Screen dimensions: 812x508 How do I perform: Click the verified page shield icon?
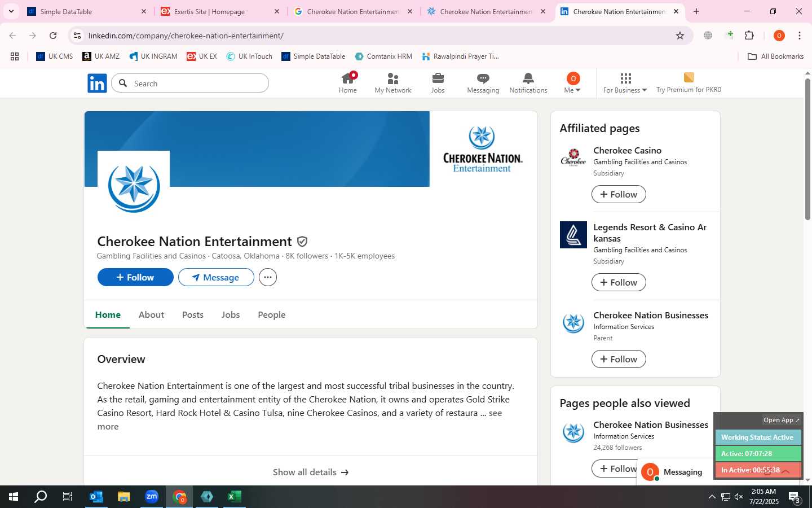tap(302, 242)
